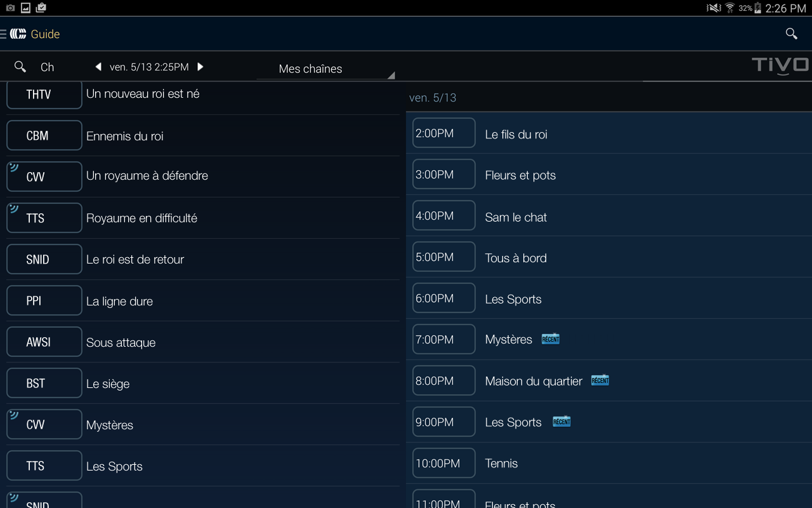Screen dimensions: 812x508
Task: Go to previous time with the left arrow
Action: click(98, 66)
